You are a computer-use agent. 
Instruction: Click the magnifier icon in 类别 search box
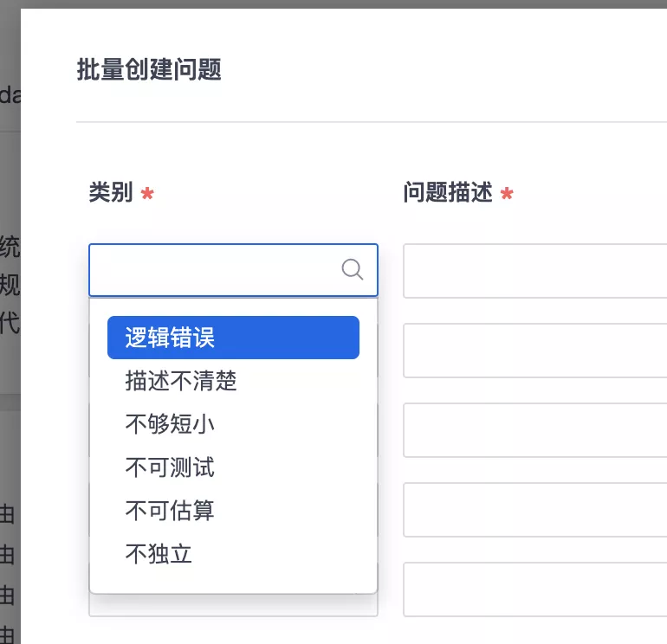[x=353, y=269]
